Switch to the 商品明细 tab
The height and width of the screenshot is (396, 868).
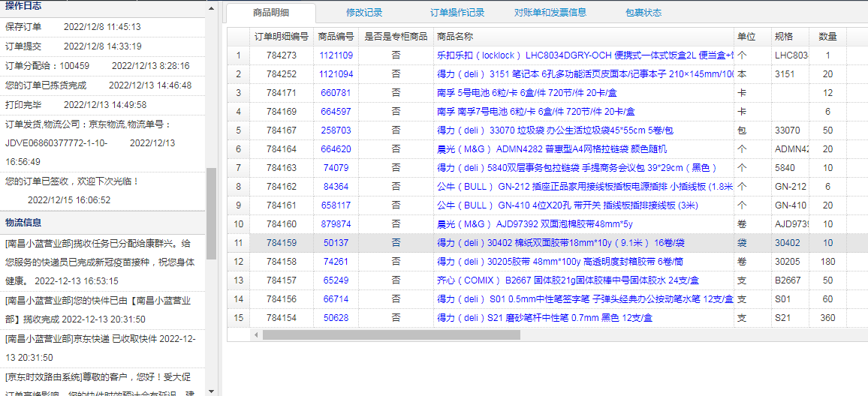[x=271, y=13]
